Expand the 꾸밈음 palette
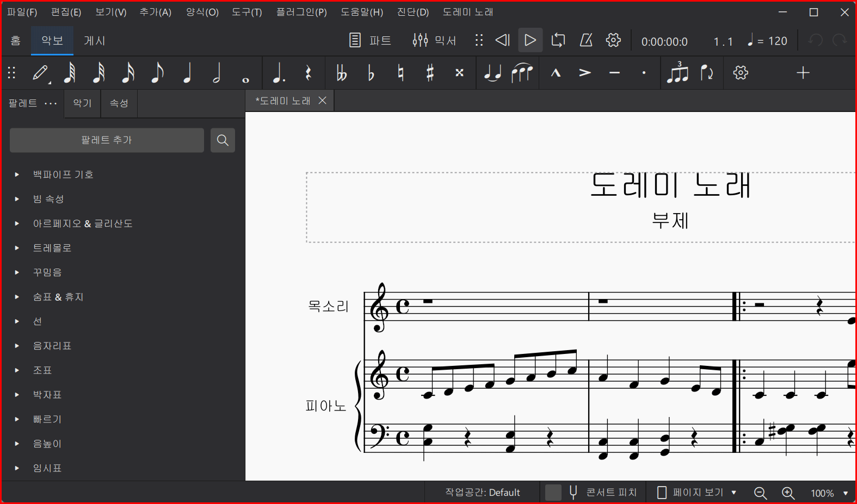Viewport: 857px width, 504px height. pos(17,272)
